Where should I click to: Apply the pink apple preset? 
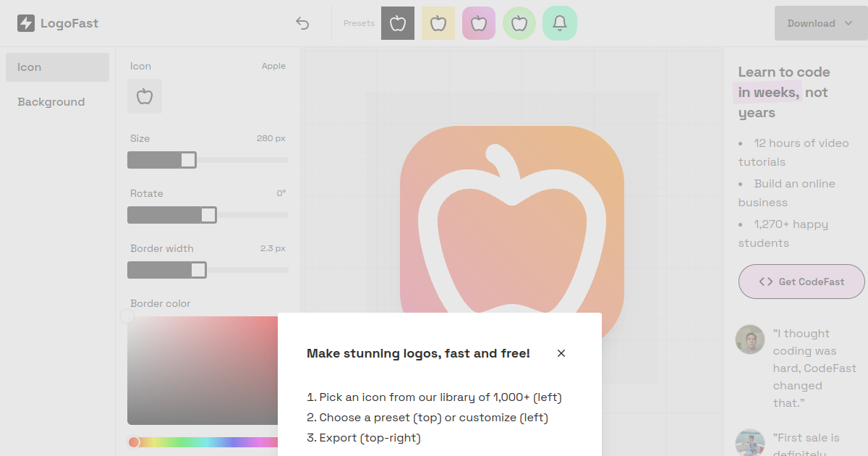(479, 23)
